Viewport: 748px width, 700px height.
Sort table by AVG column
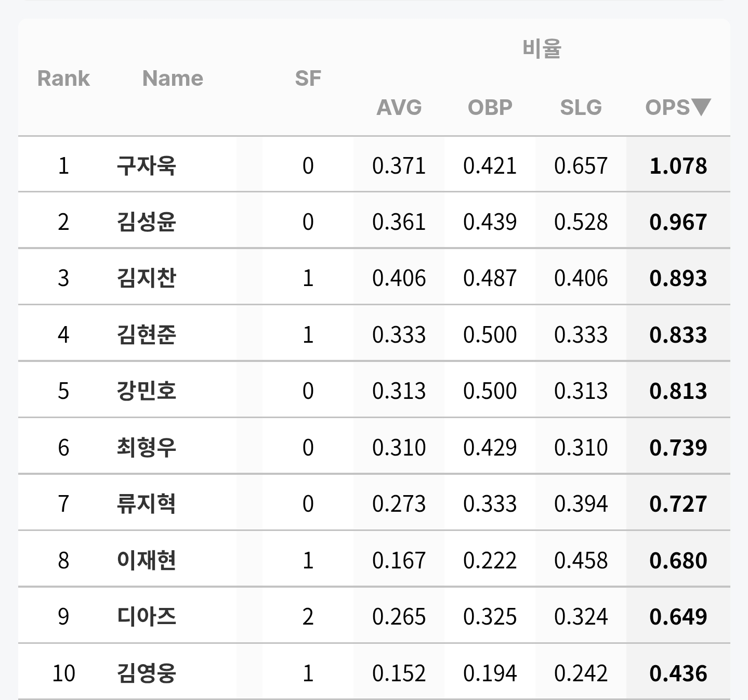click(x=399, y=107)
